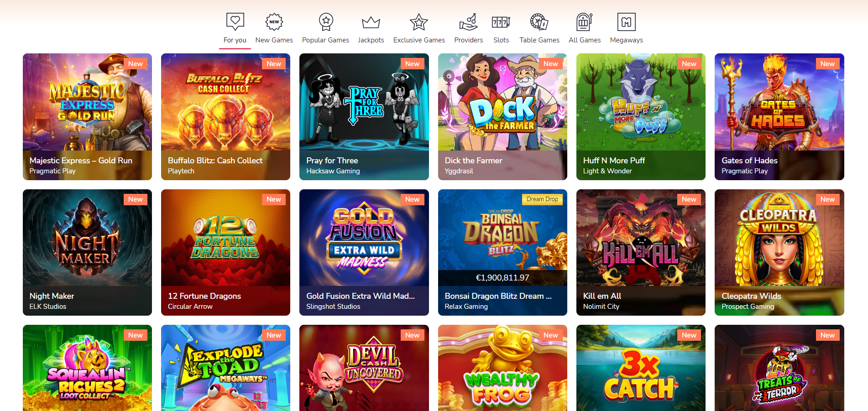
Task: Open the All Games slot machine icon
Action: (x=585, y=21)
